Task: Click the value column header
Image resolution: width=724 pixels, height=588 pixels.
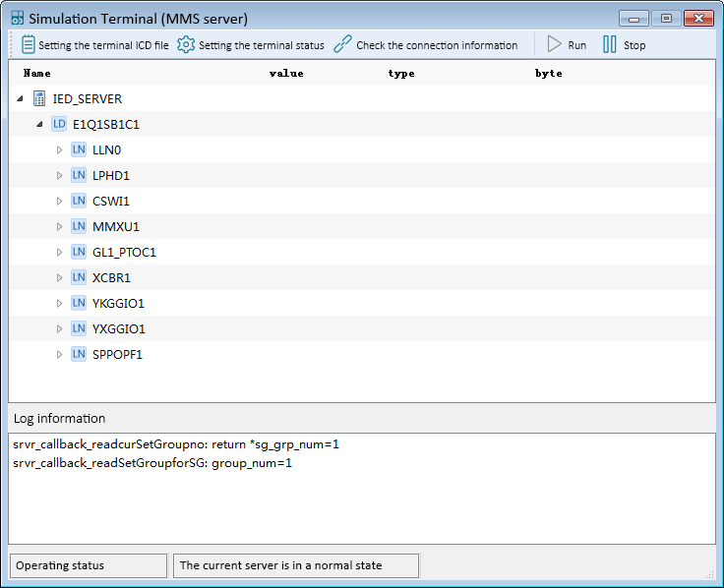Action: 286,74
